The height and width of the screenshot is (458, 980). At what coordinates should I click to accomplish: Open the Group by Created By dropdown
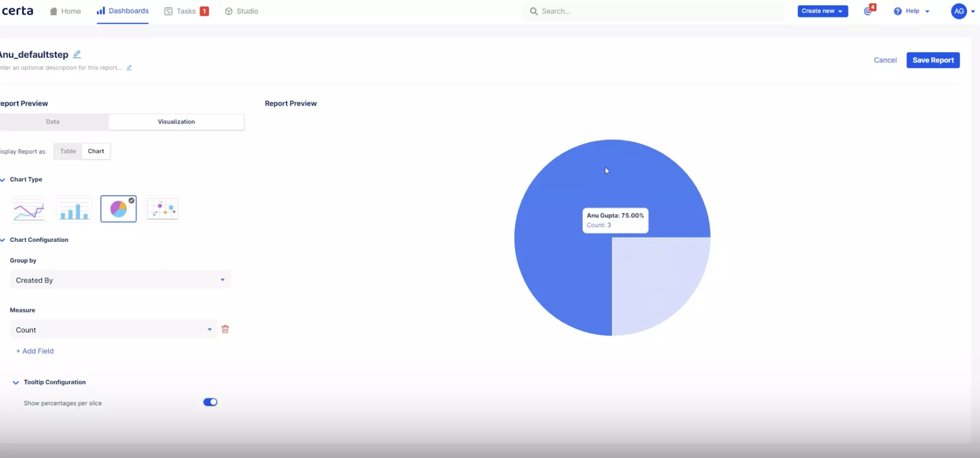coord(120,279)
